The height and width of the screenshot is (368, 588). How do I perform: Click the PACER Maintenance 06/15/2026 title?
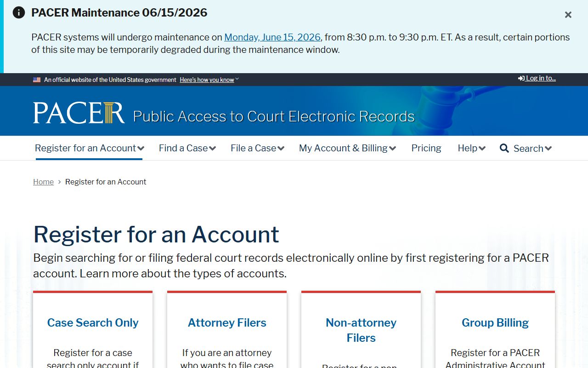click(x=119, y=12)
